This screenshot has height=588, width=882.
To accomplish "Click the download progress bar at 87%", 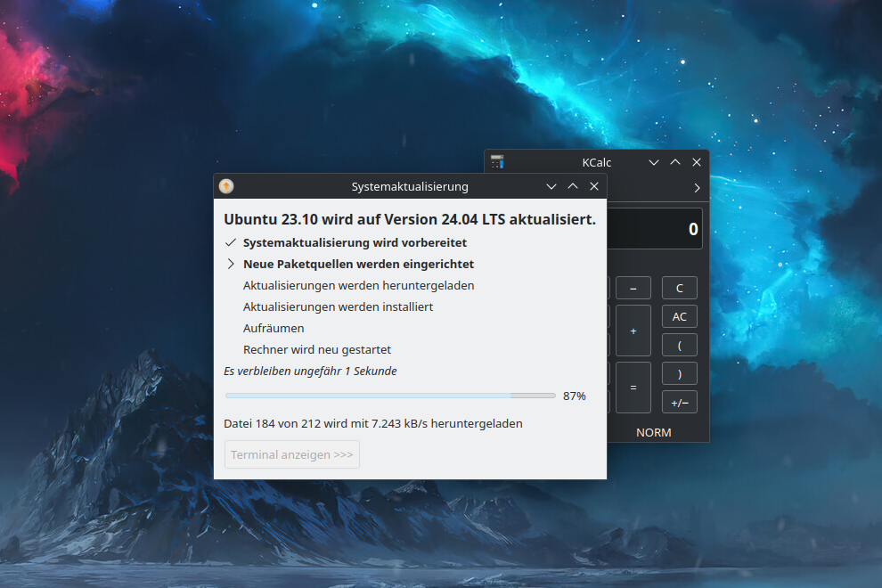I will 390,396.
